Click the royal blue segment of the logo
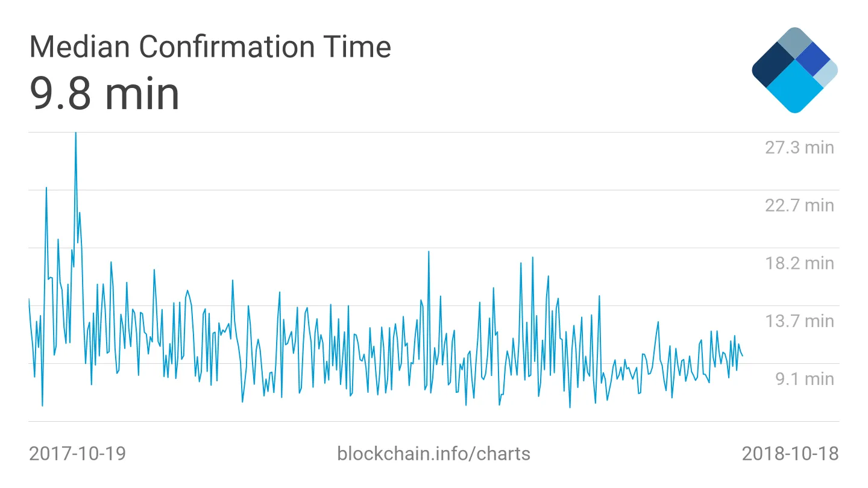The height and width of the screenshot is (488, 868). [x=812, y=59]
